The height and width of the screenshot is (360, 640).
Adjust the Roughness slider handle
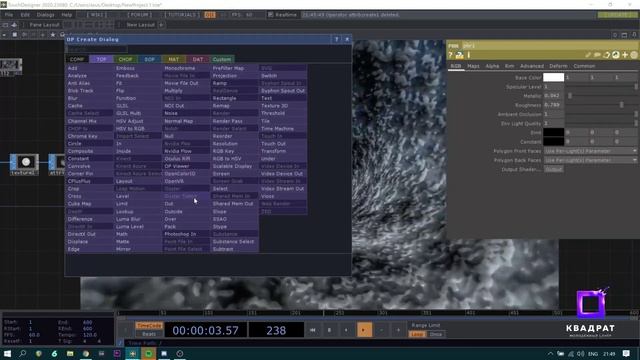[622, 105]
